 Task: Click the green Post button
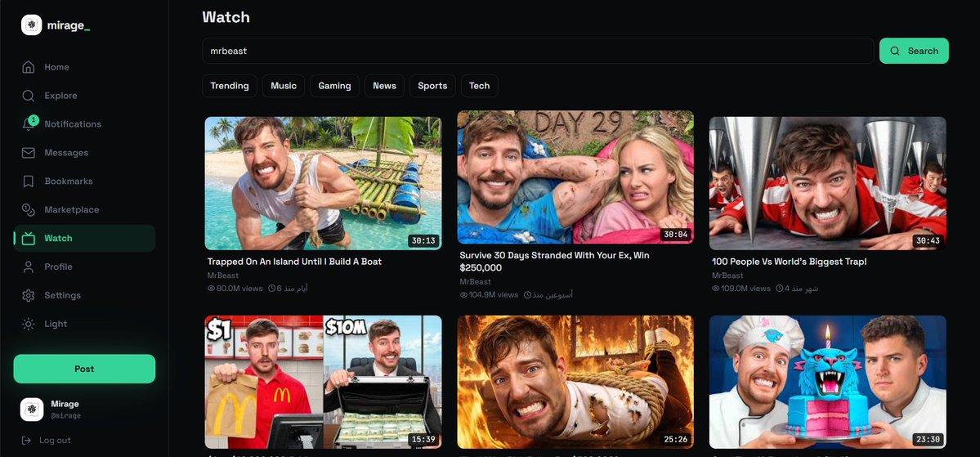pos(84,369)
